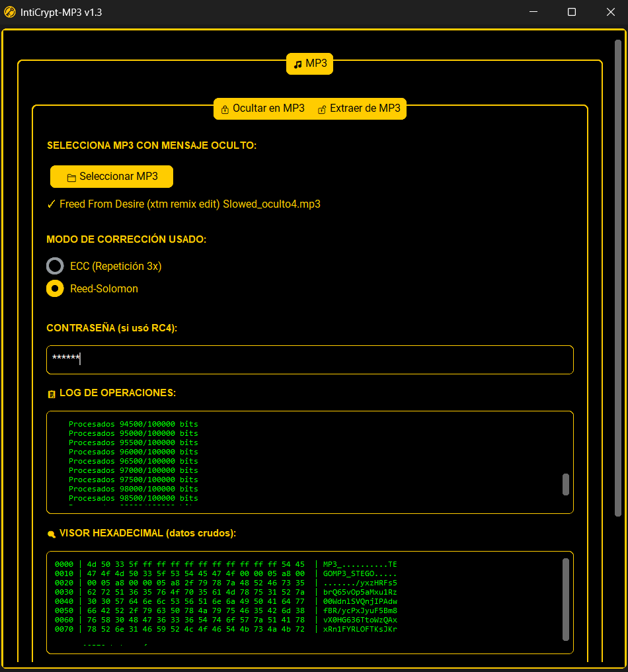The width and height of the screenshot is (628, 672).
Task: Focus the CONTRASEÑA password field
Action: (x=309, y=359)
